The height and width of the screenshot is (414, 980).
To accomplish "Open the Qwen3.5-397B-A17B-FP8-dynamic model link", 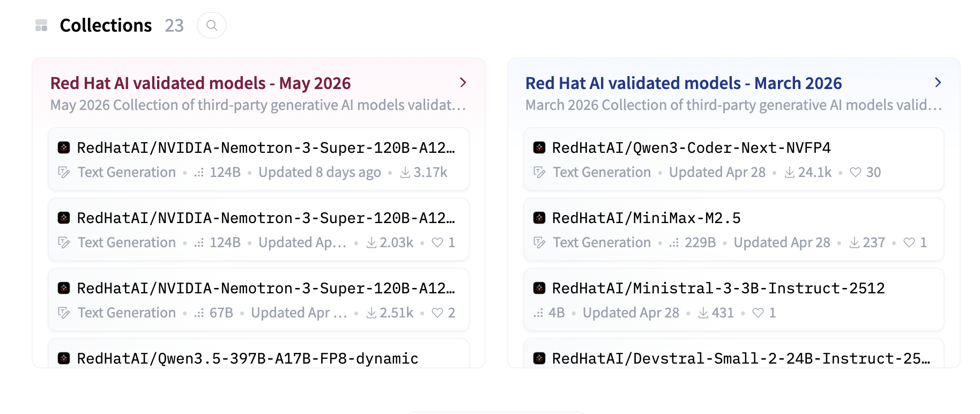I will (248, 358).
